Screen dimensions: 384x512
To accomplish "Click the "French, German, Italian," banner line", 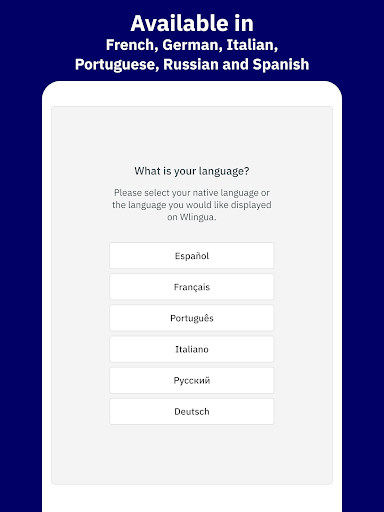I will (192, 45).
